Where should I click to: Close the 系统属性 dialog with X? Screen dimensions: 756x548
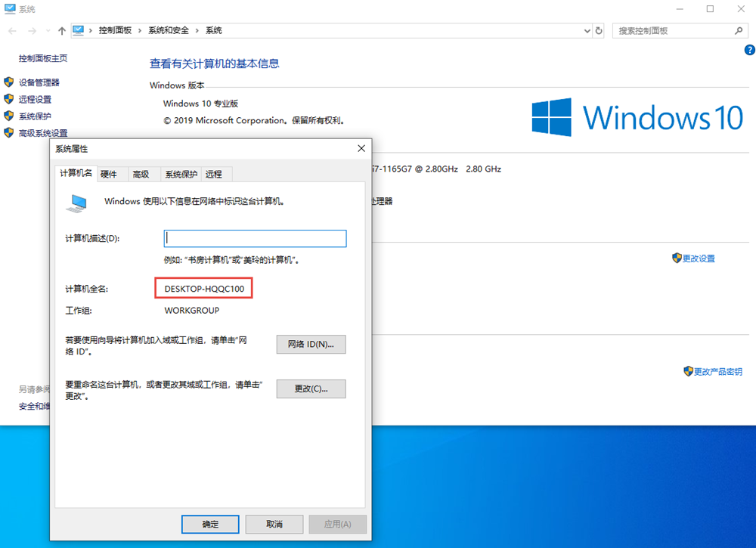click(x=361, y=149)
